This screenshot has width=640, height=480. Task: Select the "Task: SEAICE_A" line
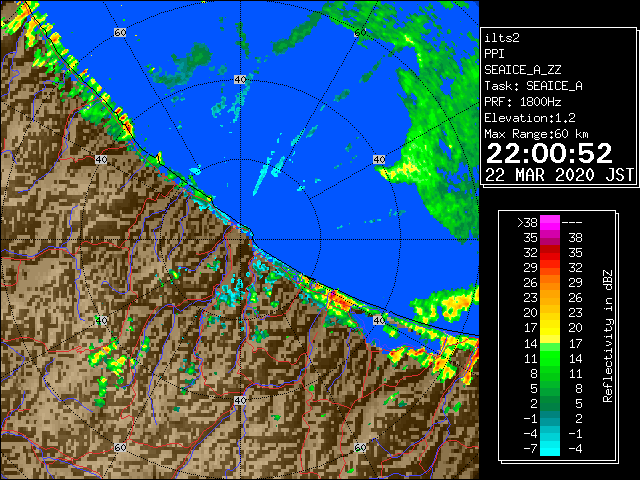[533, 86]
